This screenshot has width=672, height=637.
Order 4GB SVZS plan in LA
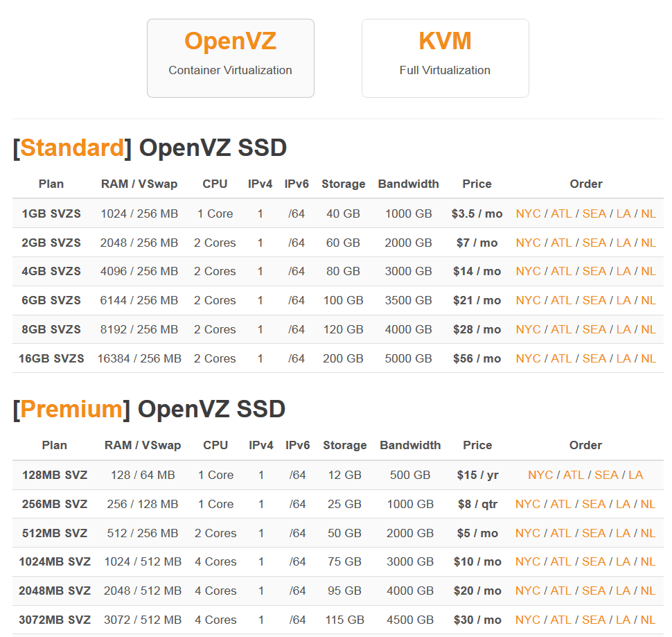pyautogui.click(x=624, y=271)
